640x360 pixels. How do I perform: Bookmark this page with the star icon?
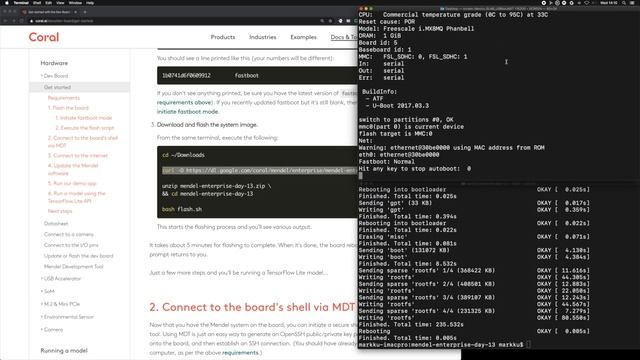click(x=330, y=21)
